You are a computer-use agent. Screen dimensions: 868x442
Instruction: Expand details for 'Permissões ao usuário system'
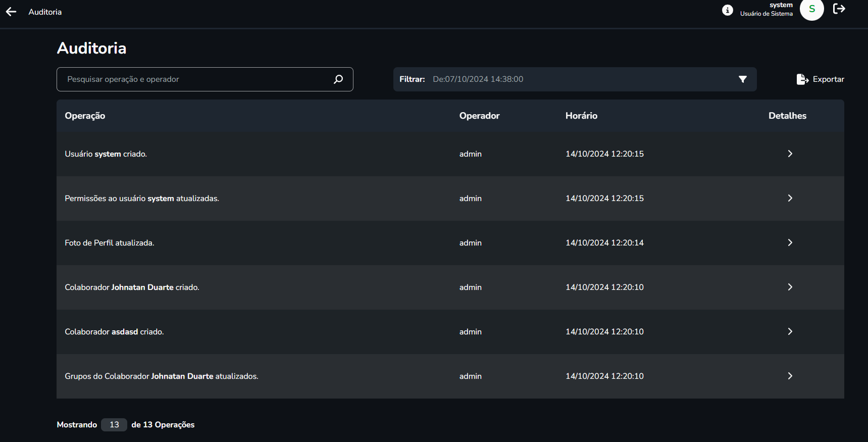pos(790,198)
